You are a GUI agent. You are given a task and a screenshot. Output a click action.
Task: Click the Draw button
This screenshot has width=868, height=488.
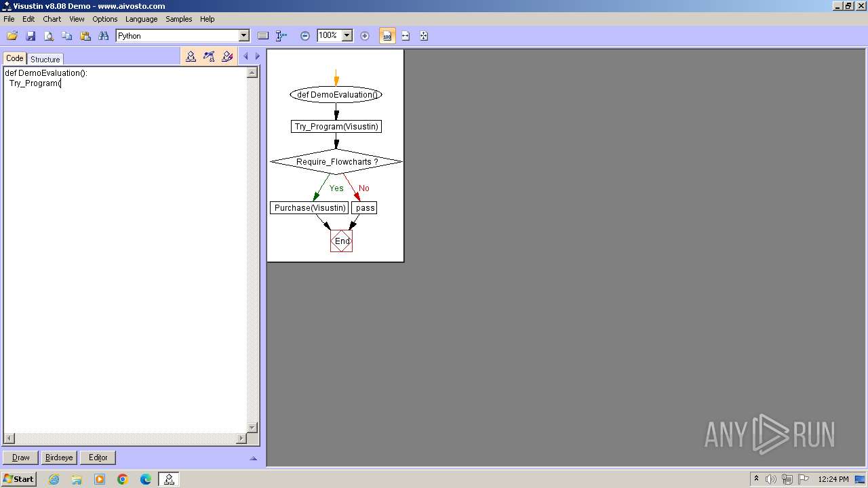pos(21,457)
